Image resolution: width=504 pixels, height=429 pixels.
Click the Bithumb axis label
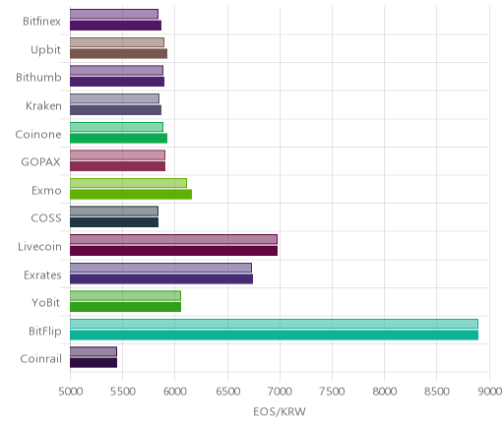pyautogui.click(x=38, y=78)
